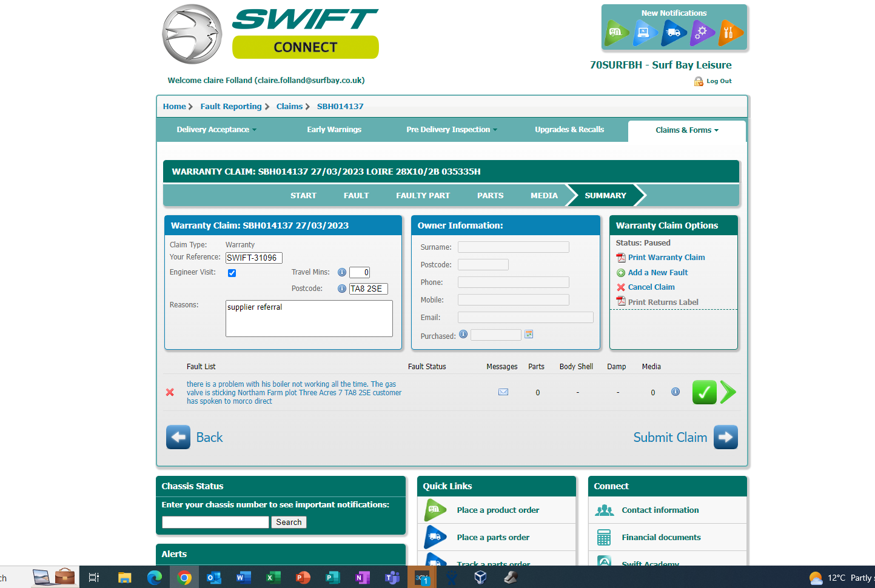
Task: Click the Swift Connect bird logo
Action: tap(192, 35)
